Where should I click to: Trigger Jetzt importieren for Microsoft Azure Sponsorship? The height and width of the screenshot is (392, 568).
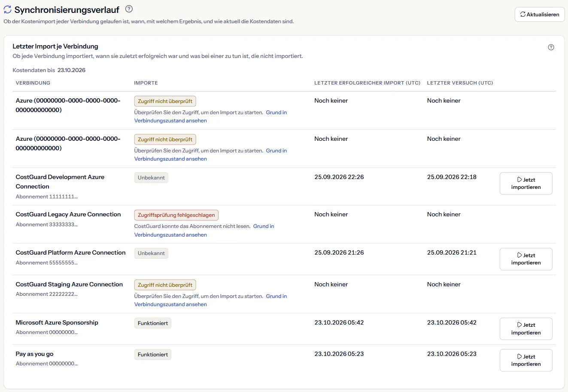(526, 329)
